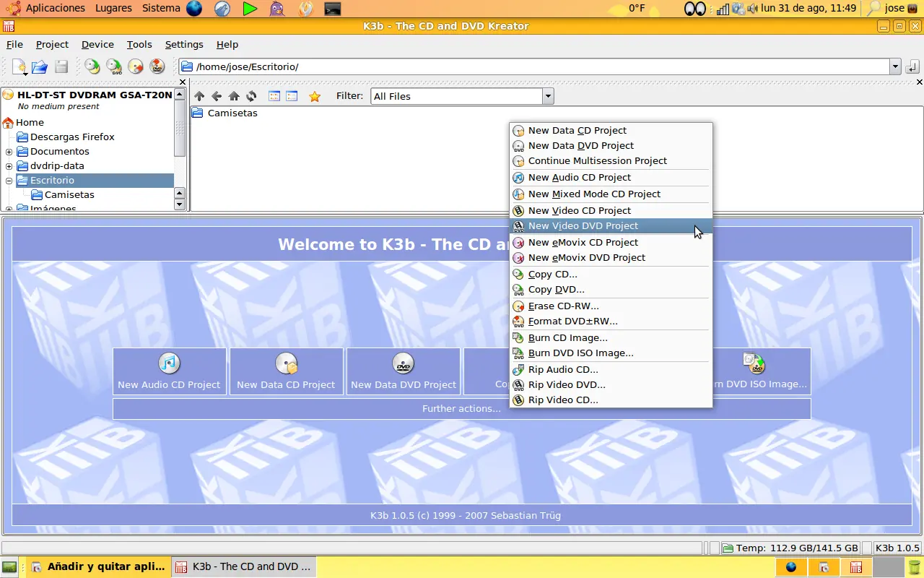Open the Filter dropdown showing All Files
The width and height of the screenshot is (924, 578).
tap(462, 96)
